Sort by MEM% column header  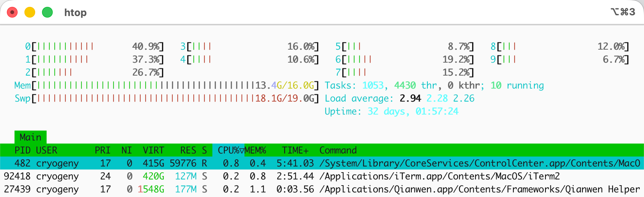coord(255,150)
